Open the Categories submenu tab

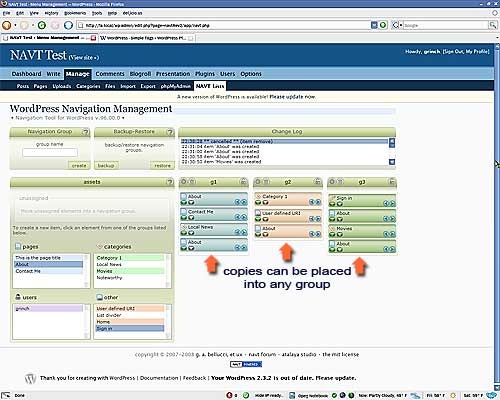[88, 86]
